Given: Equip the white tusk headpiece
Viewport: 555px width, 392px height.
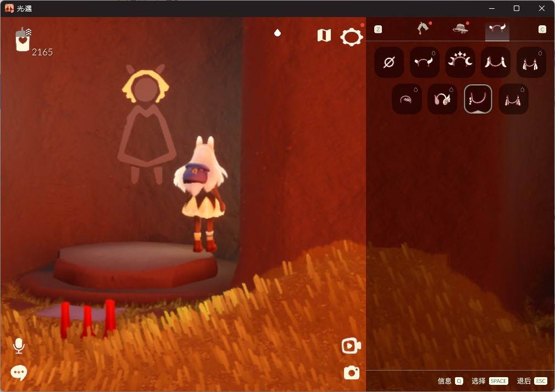Looking at the screenshot, I should pos(496,62).
